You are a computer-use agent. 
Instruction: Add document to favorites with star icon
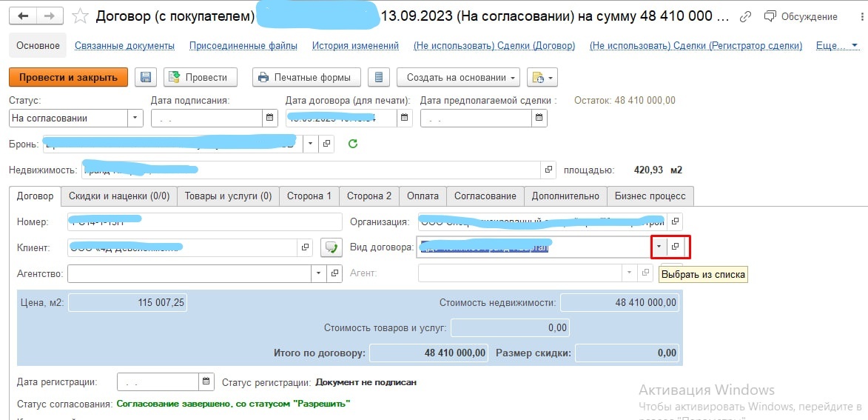tap(79, 16)
